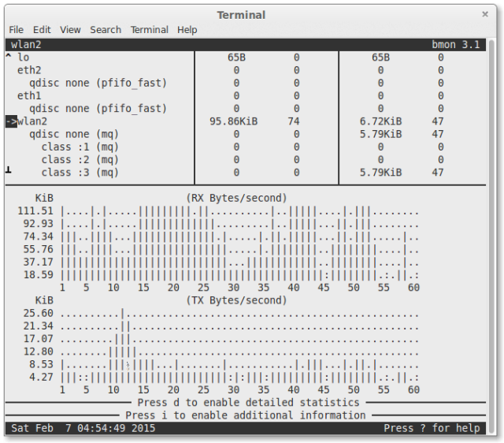Click the vertical scrollbar of the terminal

(x=491, y=236)
